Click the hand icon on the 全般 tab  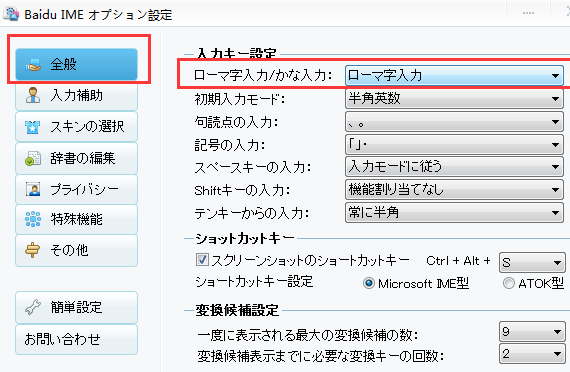click(33, 65)
